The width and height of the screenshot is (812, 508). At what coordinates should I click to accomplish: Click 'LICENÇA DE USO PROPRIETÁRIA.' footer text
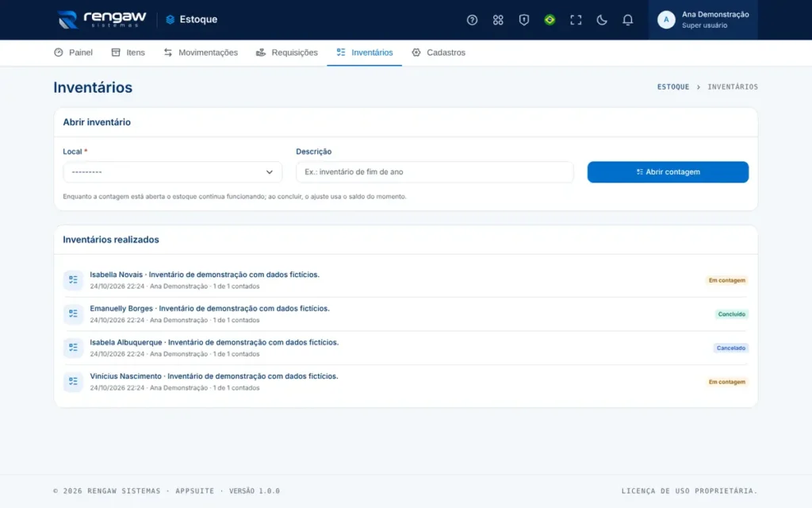pos(689,491)
